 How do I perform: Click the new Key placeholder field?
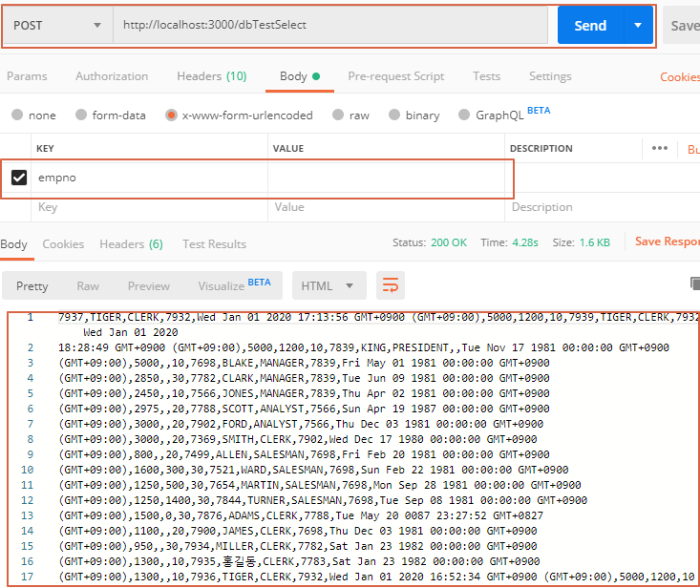(150, 207)
